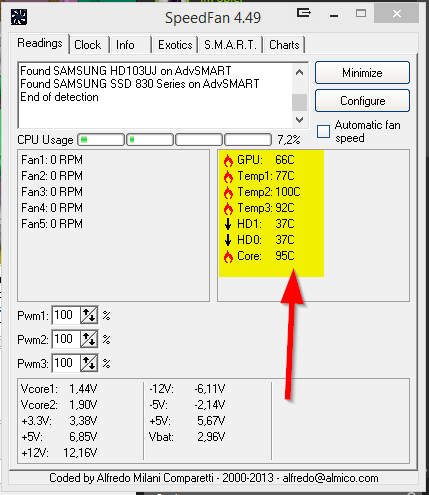The width and height of the screenshot is (429, 495).
Task: Click the -12V -6,11V reading
Action: tap(187, 389)
